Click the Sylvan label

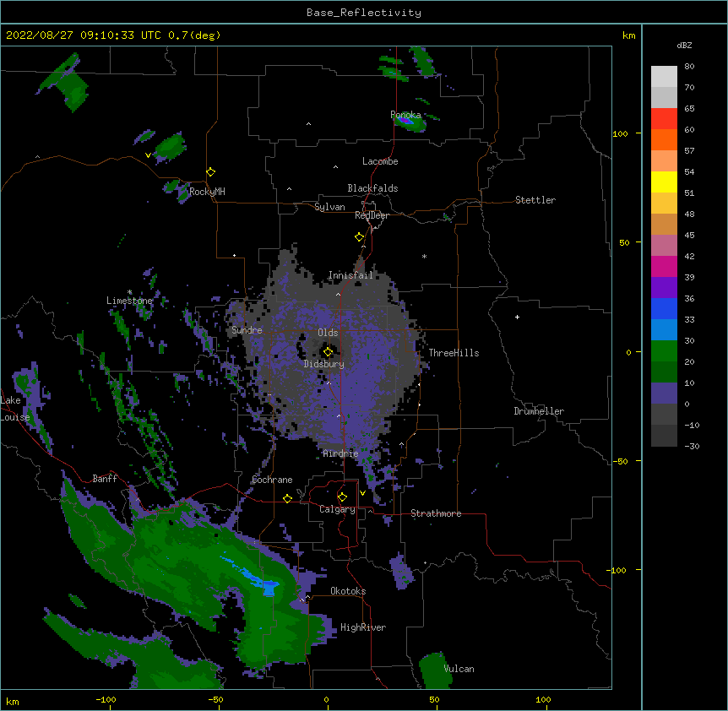tap(329, 207)
